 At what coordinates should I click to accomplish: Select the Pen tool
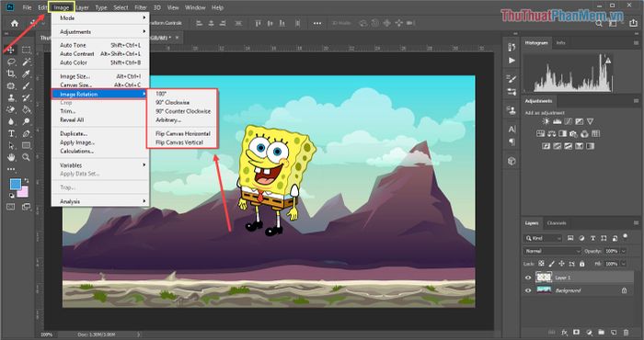27,133
